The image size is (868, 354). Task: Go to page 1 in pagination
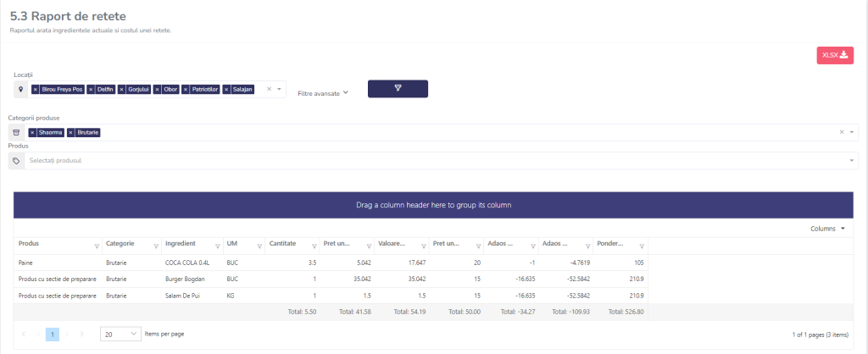(52, 335)
